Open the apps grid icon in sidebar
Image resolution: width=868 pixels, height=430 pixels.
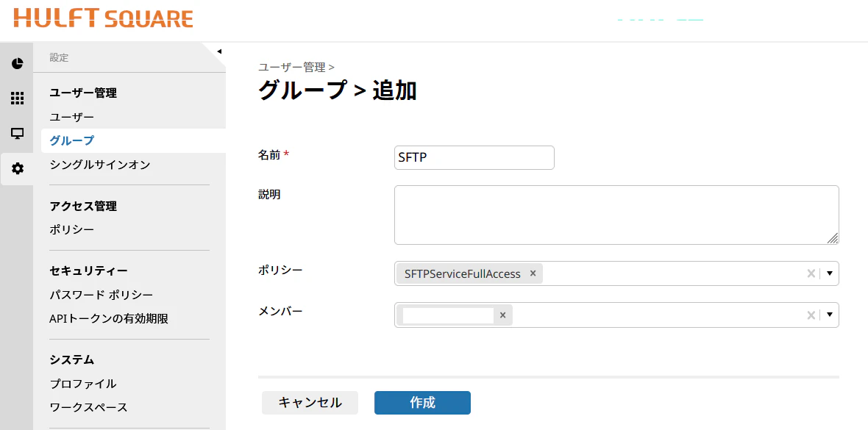17,98
